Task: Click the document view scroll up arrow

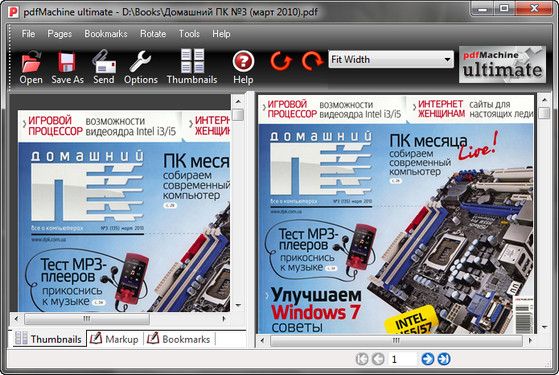Action: click(x=544, y=100)
